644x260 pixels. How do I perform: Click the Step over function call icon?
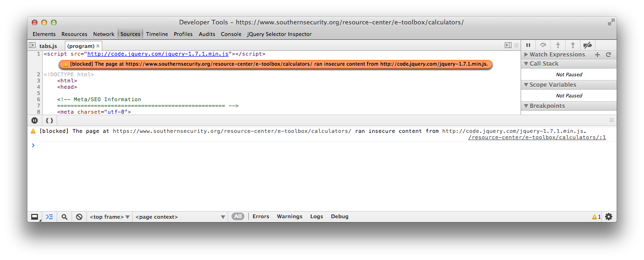[x=543, y=45]
